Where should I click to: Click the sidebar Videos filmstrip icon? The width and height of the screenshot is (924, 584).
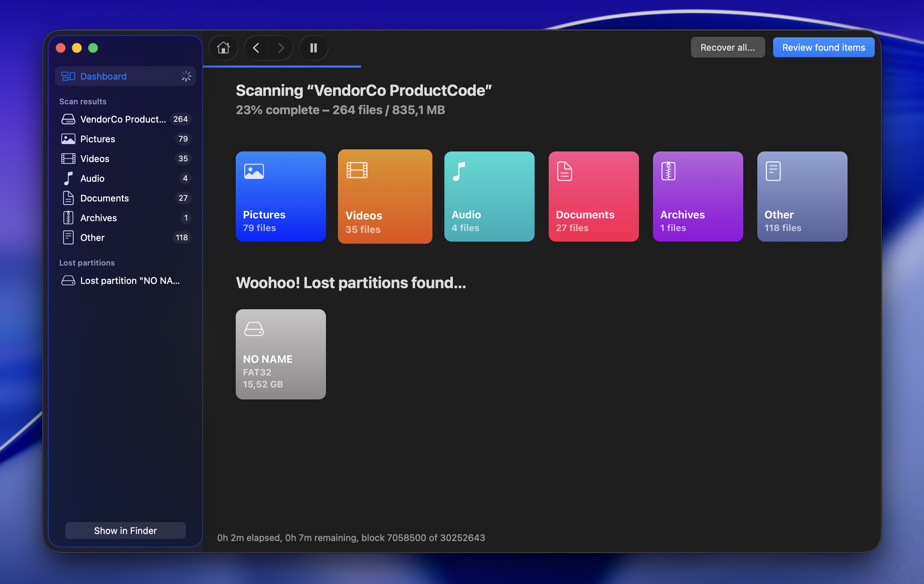pos(68,159)
